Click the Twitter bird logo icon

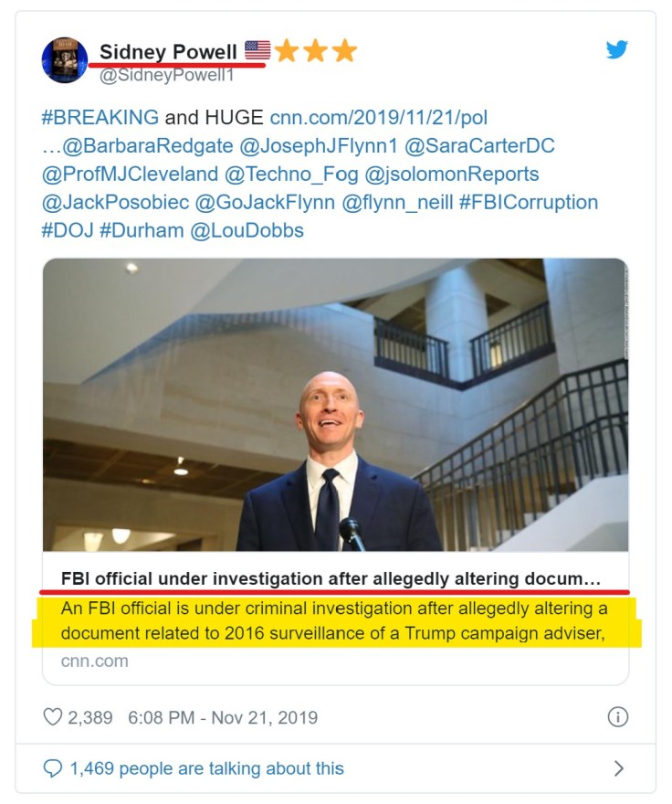point(617,50)
